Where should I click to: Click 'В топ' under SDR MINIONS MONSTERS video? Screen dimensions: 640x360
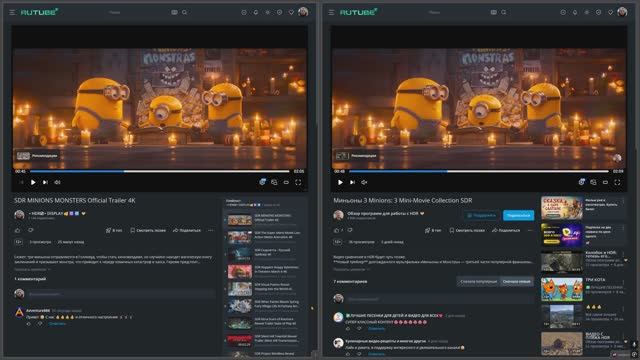(x=114, y=230)
